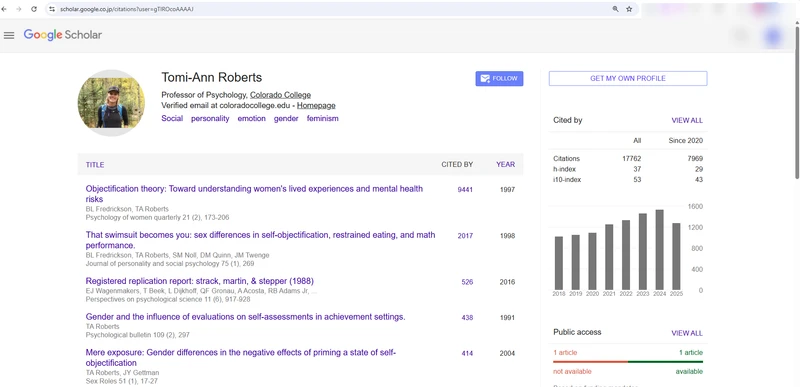View the 438 citations count
Image resolution: width=800 pixels, height=387 pixels.
point(467,318)
